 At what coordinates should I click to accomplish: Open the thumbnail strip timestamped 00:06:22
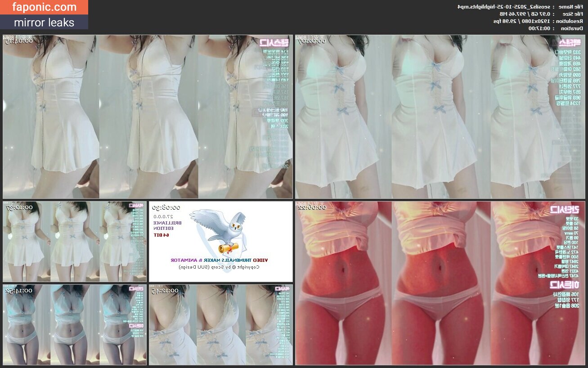440,283
